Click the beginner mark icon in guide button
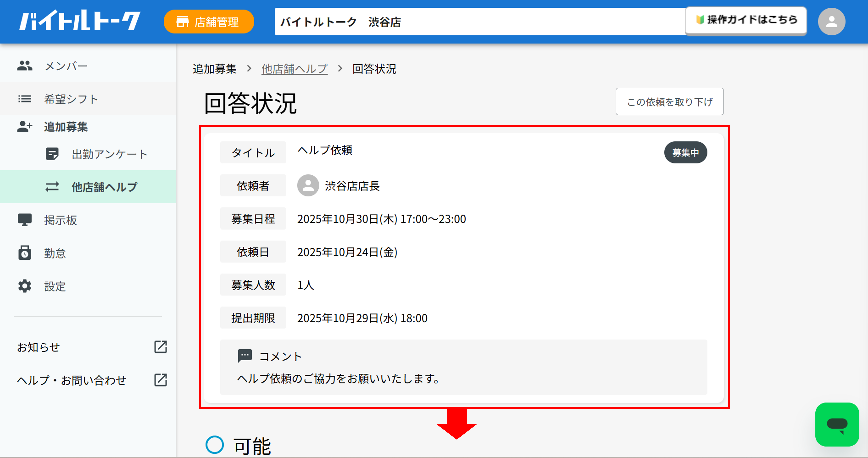 700,20
